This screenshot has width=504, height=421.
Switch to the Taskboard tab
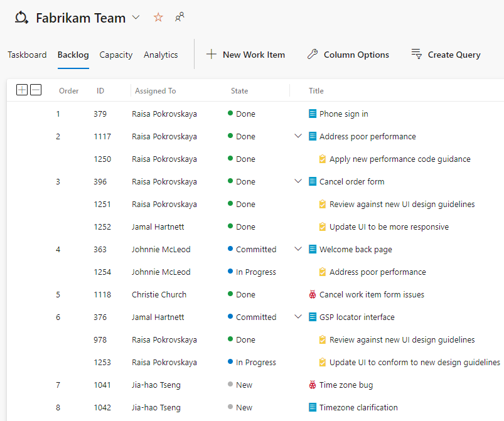(x=27, y=55)
